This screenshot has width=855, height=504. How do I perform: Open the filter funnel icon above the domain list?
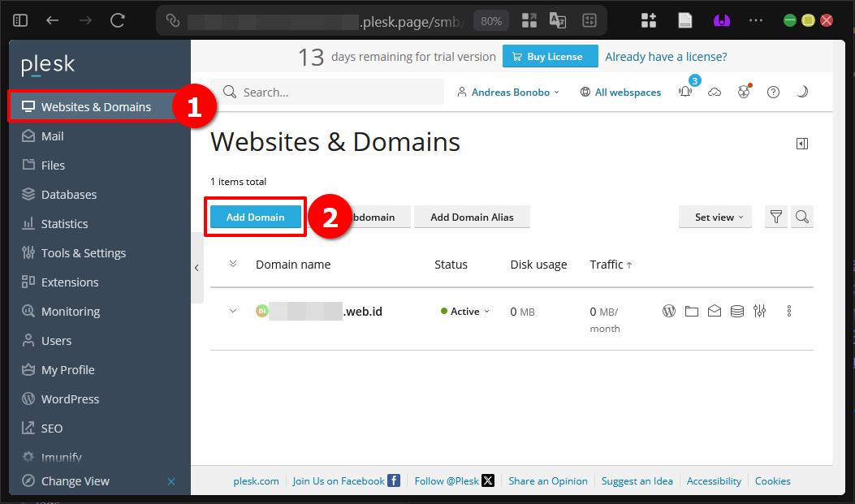point(775,217)
